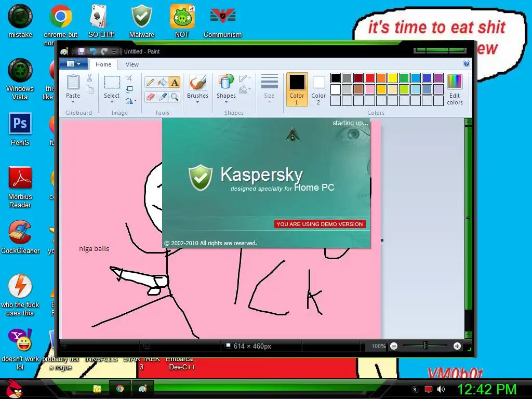Open the 'Windows Vista' recycle bin icon
This screenshot has height=399, width=532.
tap(20, 79)
